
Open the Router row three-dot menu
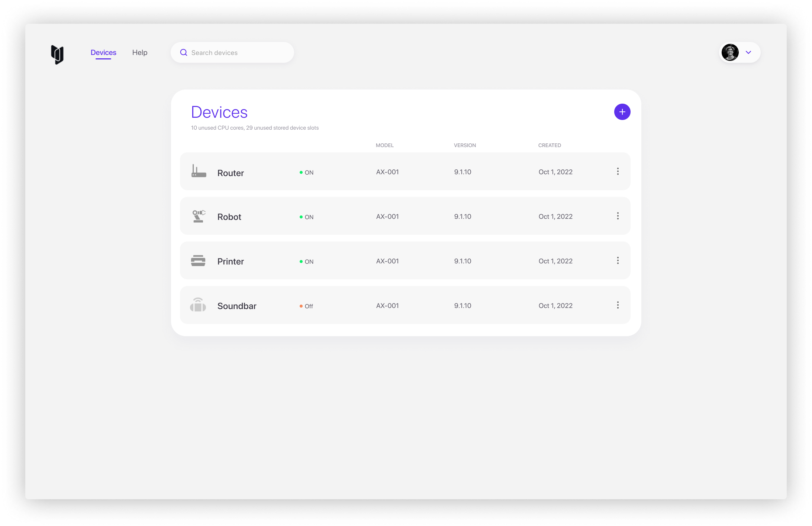click(x=618, y=171)
